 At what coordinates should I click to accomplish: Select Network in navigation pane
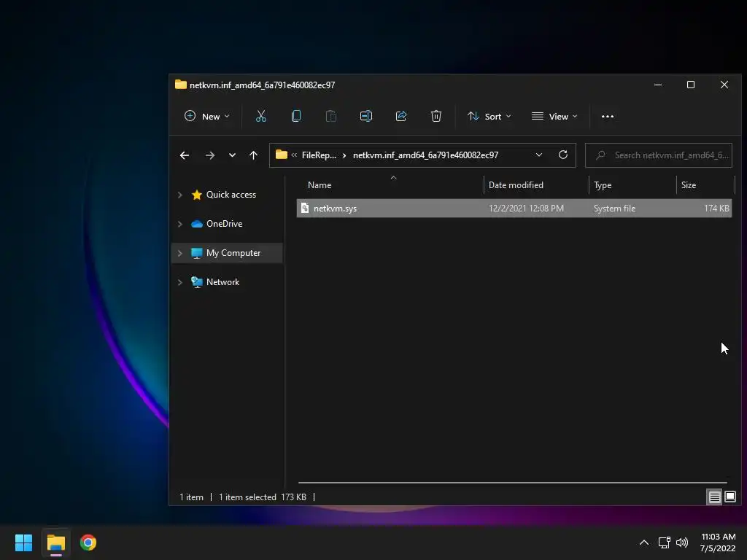(x=222, y=282)
